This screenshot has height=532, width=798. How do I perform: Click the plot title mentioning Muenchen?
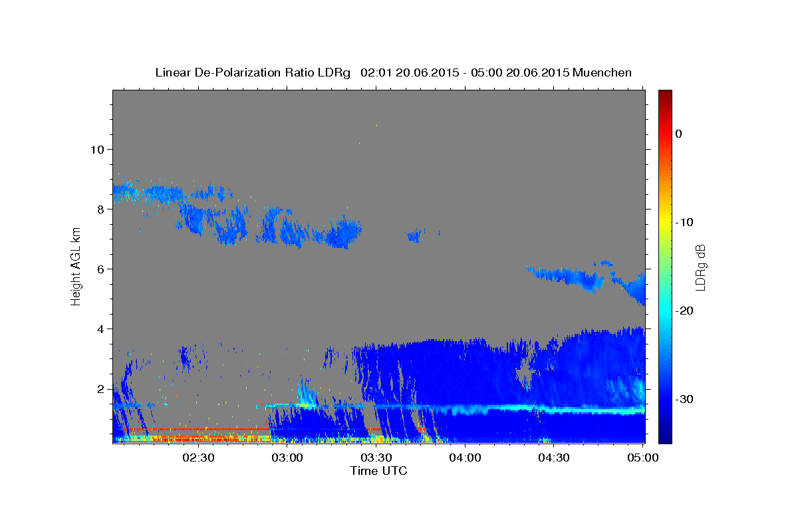click(x=393, y=72)
